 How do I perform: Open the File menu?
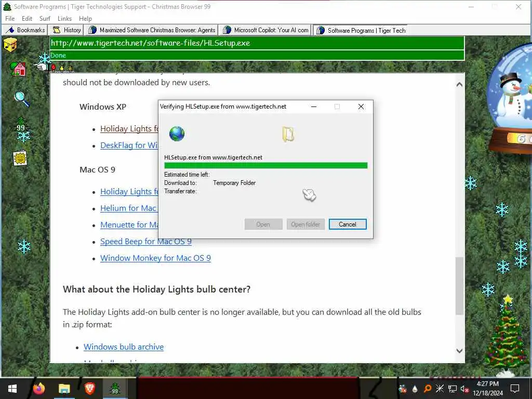point(10,19)
